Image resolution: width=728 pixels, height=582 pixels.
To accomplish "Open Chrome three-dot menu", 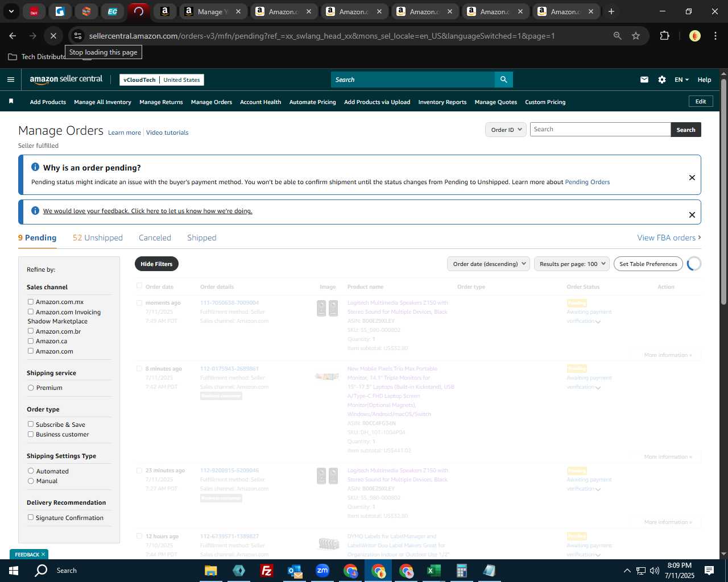I will (714, 36).
